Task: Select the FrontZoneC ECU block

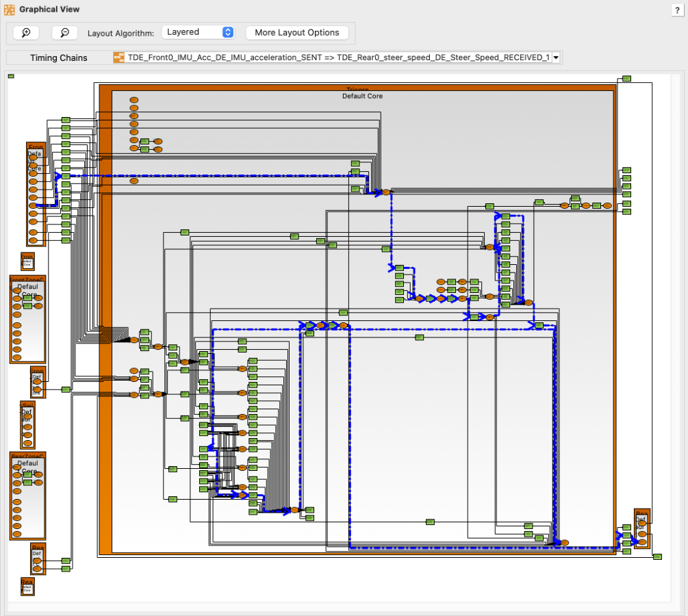Action: pos(27,320)
